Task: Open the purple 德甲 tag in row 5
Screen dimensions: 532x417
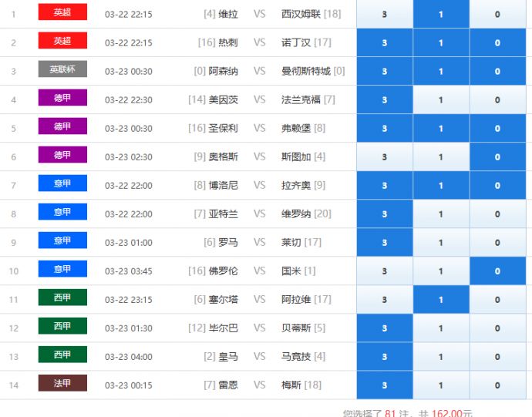Action: point(62,126)
